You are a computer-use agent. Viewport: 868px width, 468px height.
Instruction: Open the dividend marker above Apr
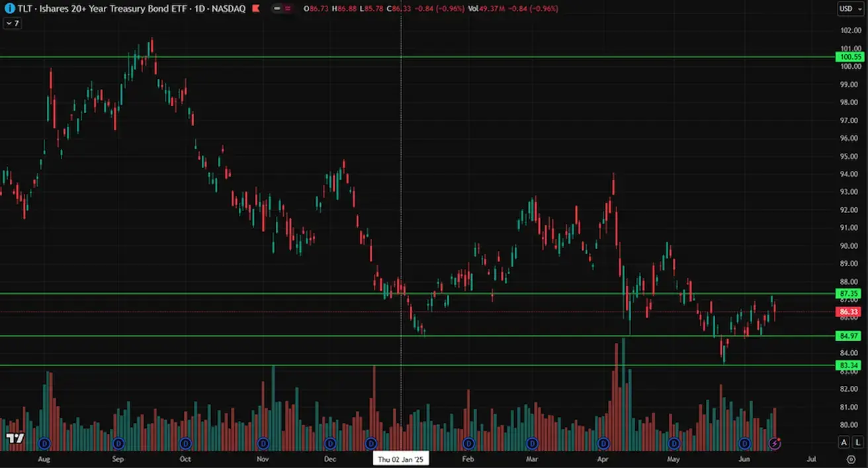pyautogui.click(x=603, y=443)
